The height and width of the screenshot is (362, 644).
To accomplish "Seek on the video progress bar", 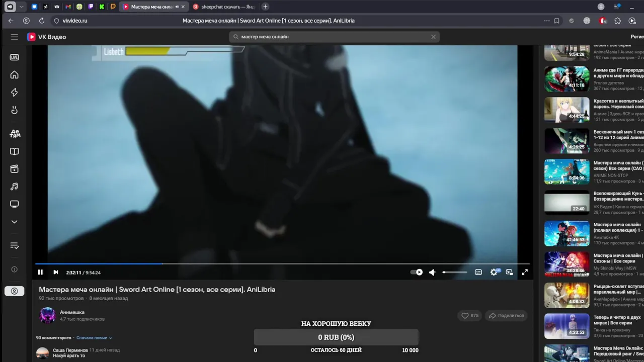I will click(x=282, y=263).
